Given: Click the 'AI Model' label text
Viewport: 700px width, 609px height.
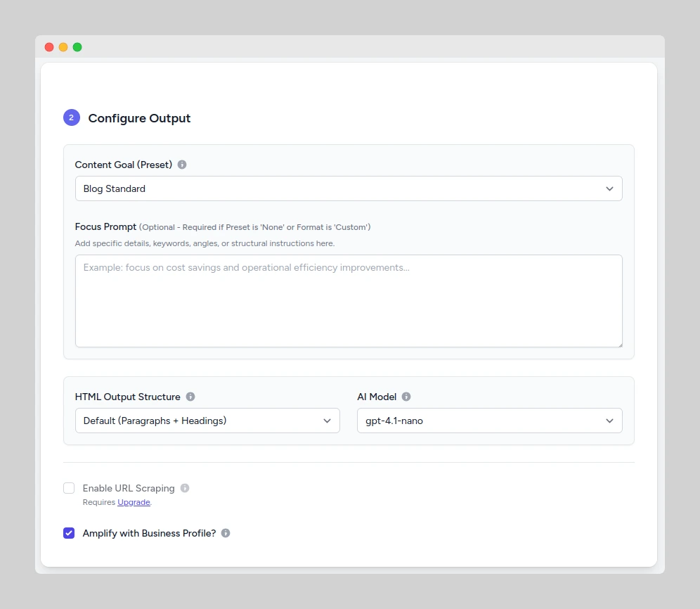Looking at the screenshot, I should [x=377, y=397].
